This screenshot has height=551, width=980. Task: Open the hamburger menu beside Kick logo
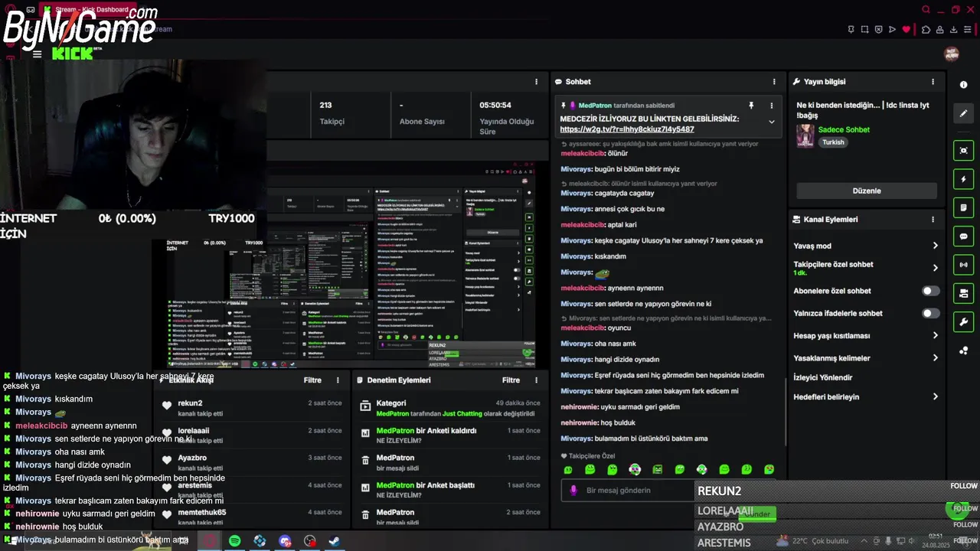tap(37, 54)
